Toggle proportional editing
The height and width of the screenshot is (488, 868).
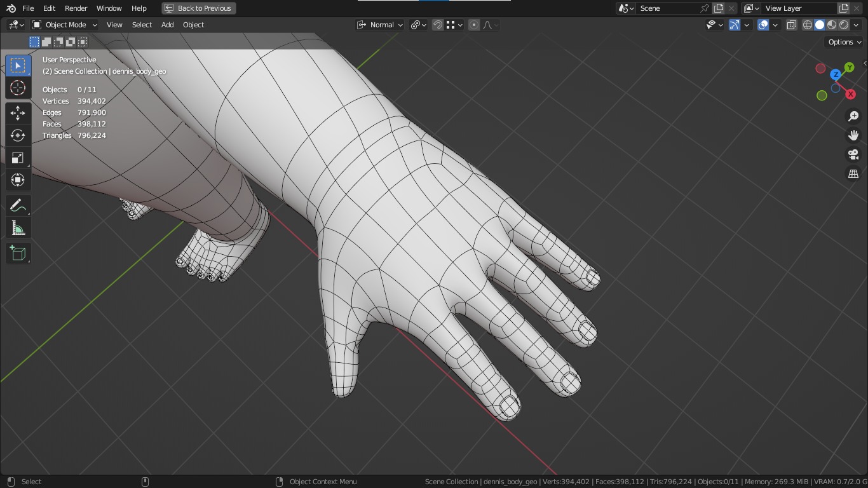(x=474, y=25)
